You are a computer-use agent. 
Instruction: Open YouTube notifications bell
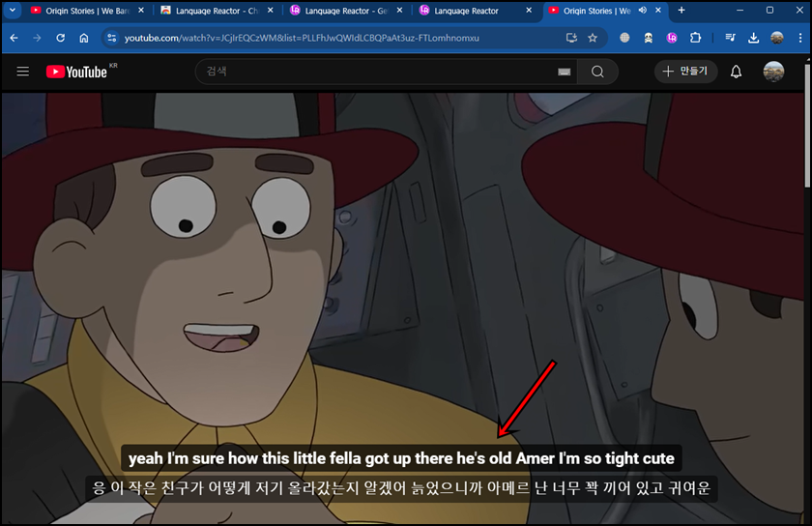(736, 72)
